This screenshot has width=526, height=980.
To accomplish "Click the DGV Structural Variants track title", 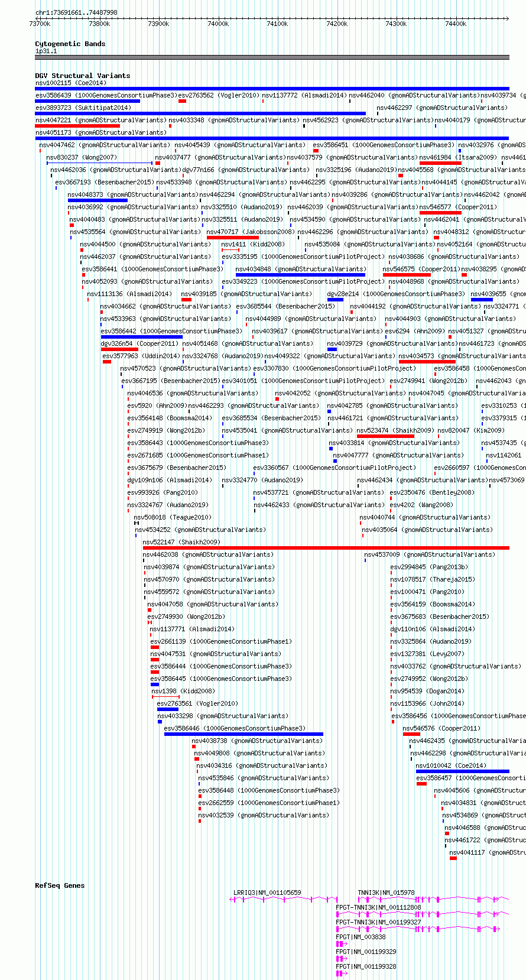I will (82, 76).
